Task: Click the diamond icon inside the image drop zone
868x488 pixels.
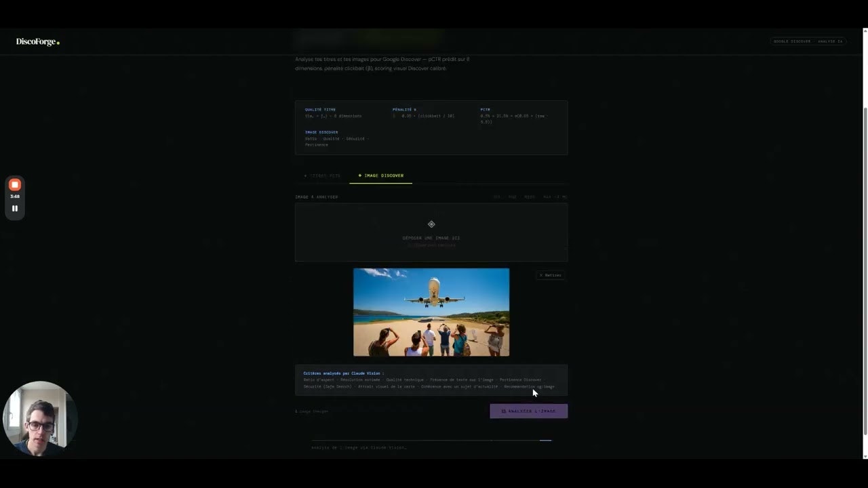Action: 431,224
